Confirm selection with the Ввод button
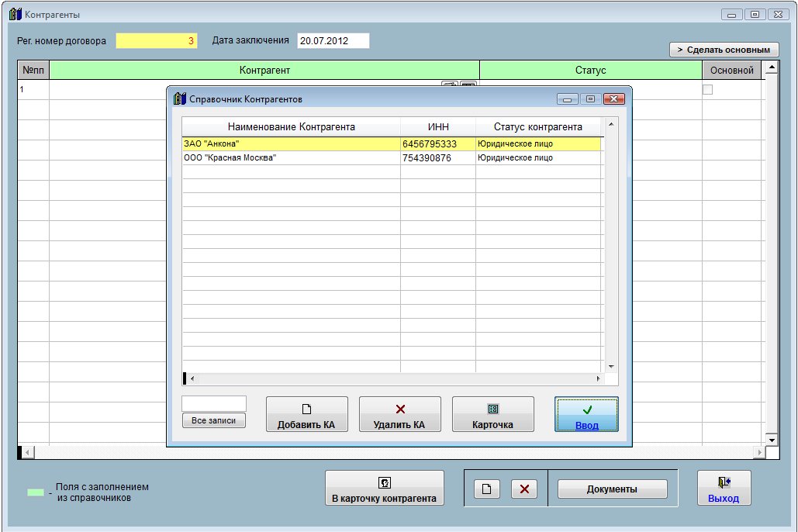Image resolution: width=798 pixels, height=532 pixels. point(587,415)
